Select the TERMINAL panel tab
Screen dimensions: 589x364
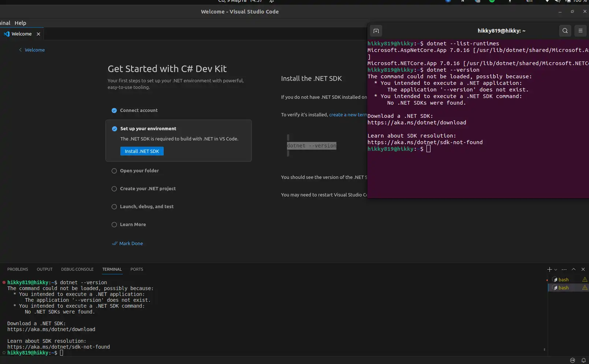pyautogui.click(x=112, y=269)
